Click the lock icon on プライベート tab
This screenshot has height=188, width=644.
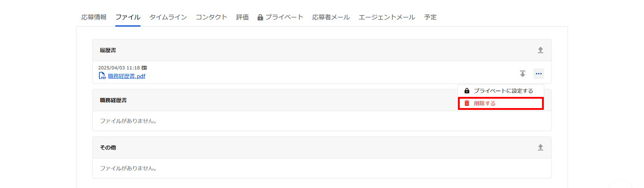coord(260,17)
